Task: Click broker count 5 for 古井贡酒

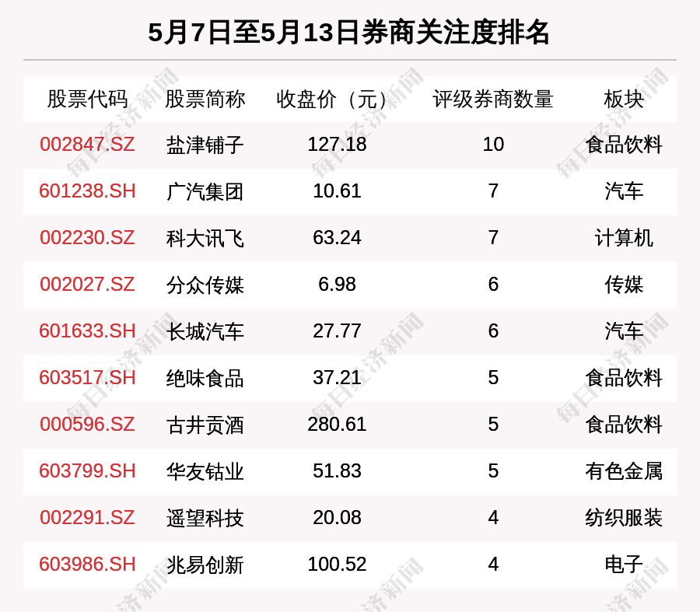Action: point(493,425)
